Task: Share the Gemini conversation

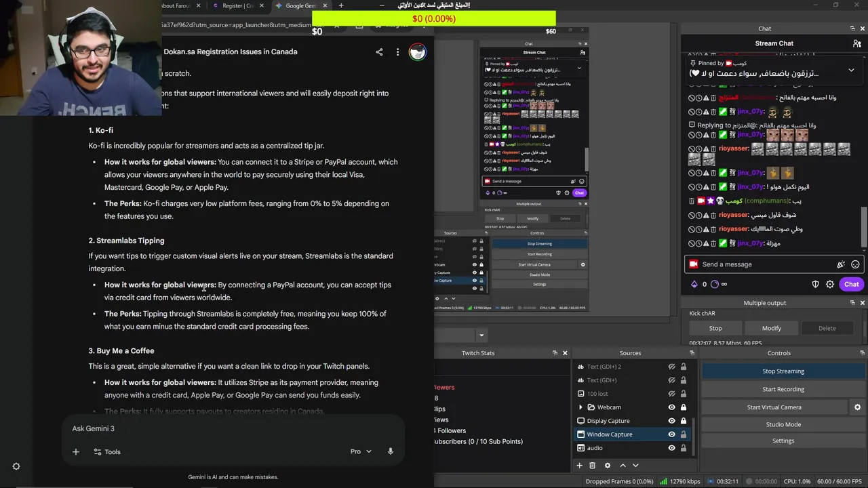Action: (x=379, y=52)
